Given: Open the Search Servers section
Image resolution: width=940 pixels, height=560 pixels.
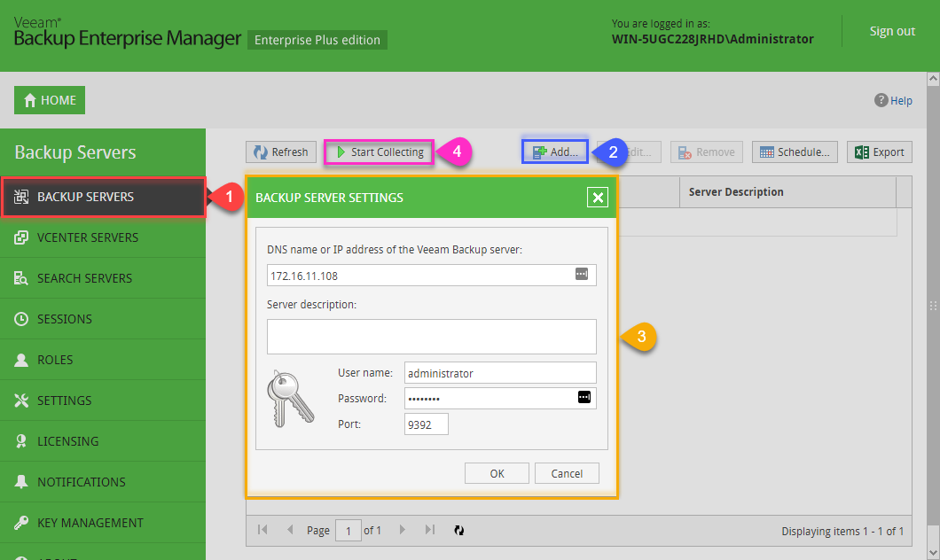Looking at the screenshot, I should [x=84, y=278].
